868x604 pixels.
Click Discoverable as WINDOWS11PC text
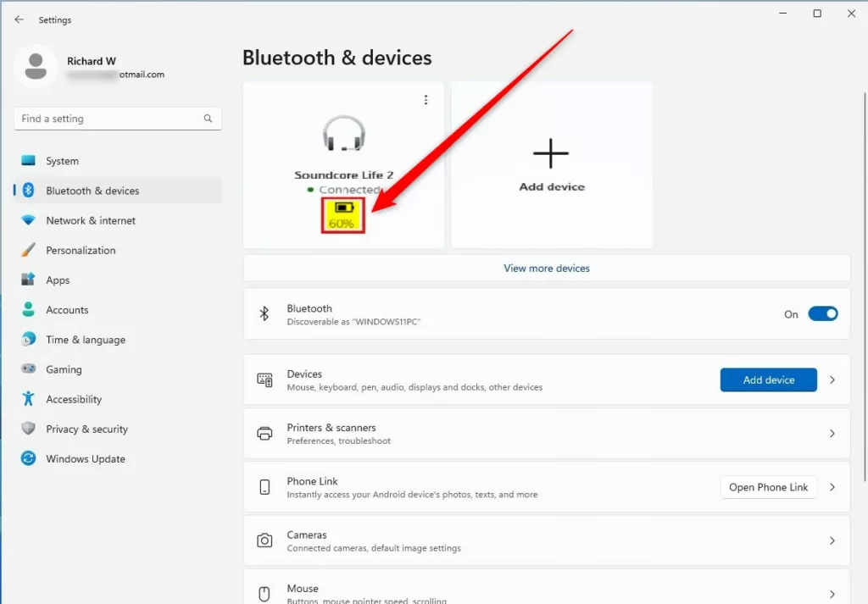coord(353,322)
